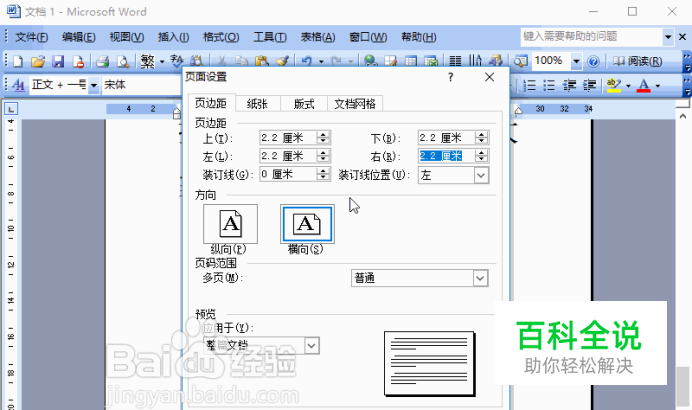The height and width of the screenshot is (410, 692).
Task: Open the 格式(O) menu
Action: (x=221, y=37)
